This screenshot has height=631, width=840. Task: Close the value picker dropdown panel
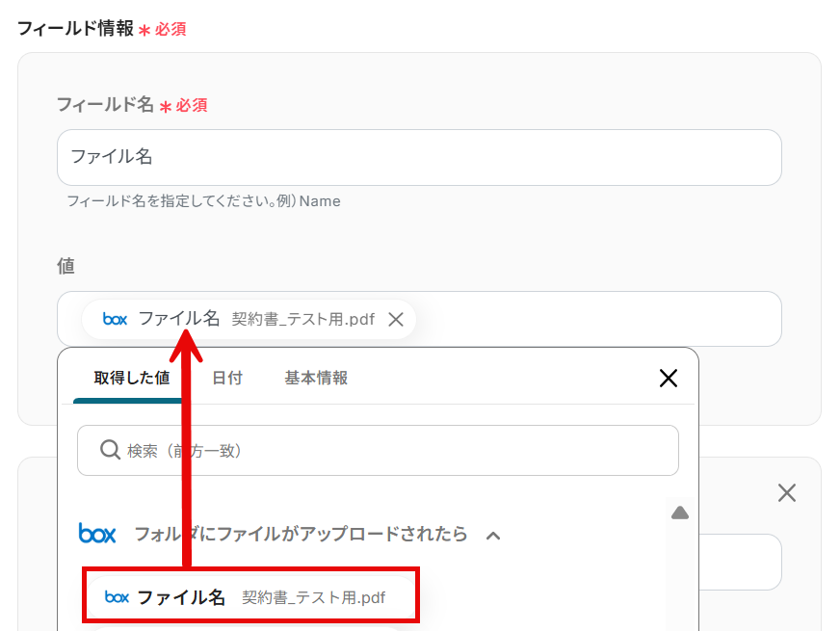[x=668, y=379]
